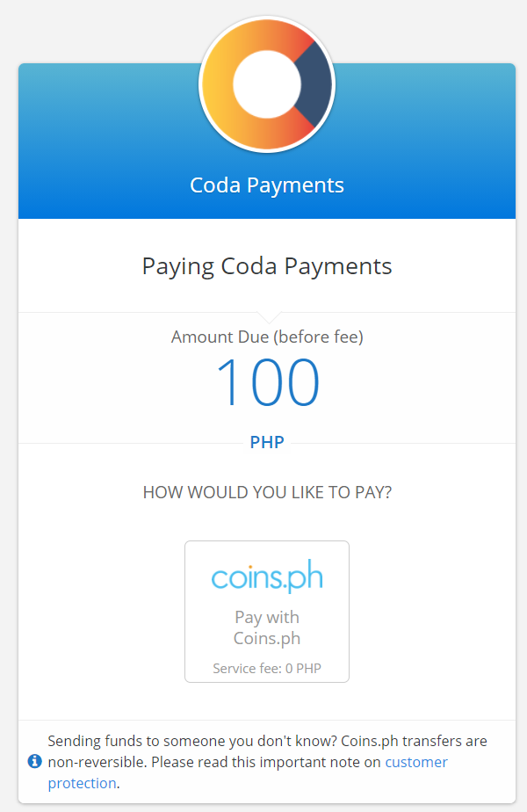The image size is (527, 812).
Task: Click the Pay with Coins.ph caption text
Action: tap(267, 627)
